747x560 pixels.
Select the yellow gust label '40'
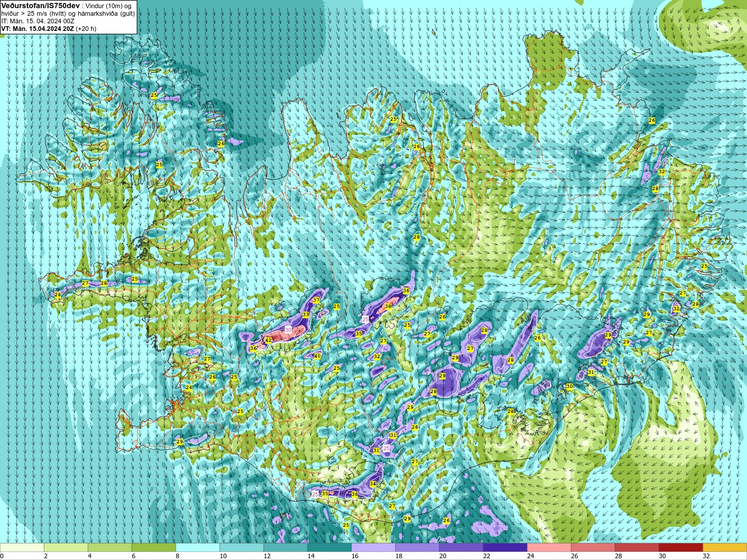click(317, 356)
